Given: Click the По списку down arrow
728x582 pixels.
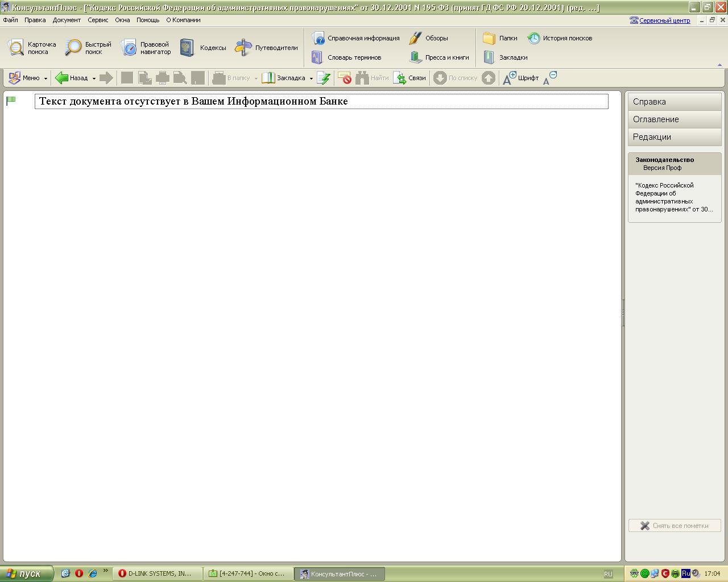Looking at the screenshot, I should click(455, 78).
